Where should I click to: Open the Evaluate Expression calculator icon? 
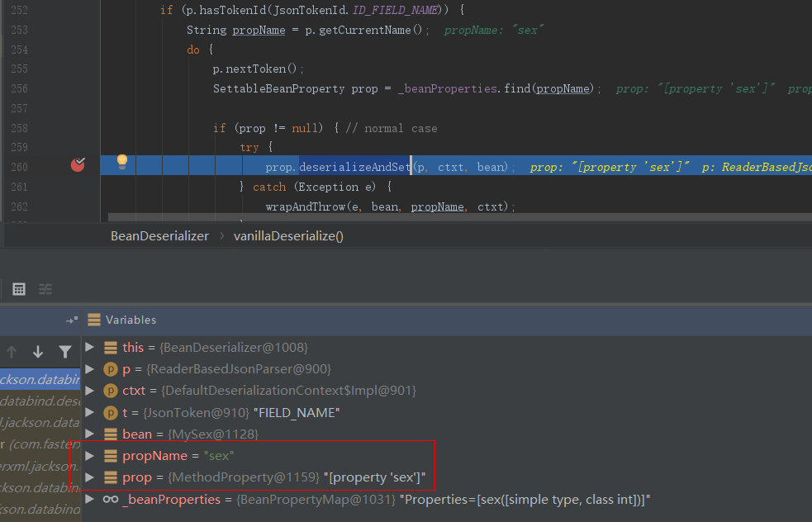coord(19,289)
